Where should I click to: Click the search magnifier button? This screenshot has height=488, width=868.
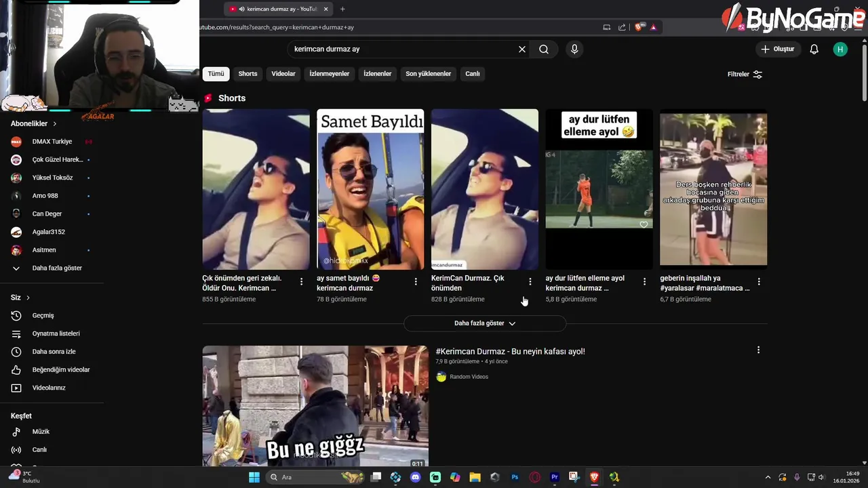pyautogui.click(x=544, y=49)
